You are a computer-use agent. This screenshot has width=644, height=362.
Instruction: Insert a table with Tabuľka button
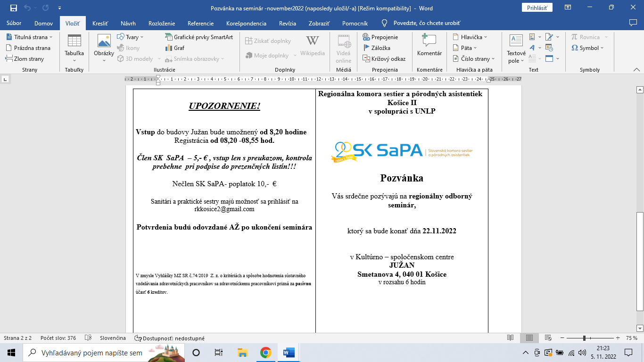coord(74,48)
